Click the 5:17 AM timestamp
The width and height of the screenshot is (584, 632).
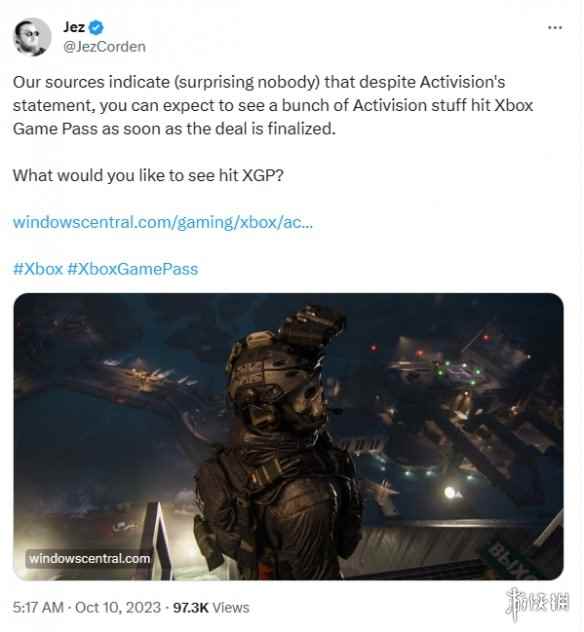click(x=38, y=607)
